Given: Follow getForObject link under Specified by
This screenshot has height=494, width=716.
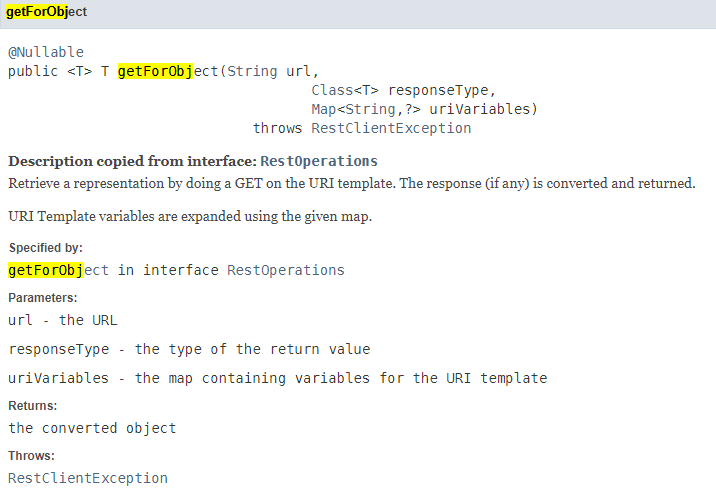Looking at the screenshot, I should [58, 270].
